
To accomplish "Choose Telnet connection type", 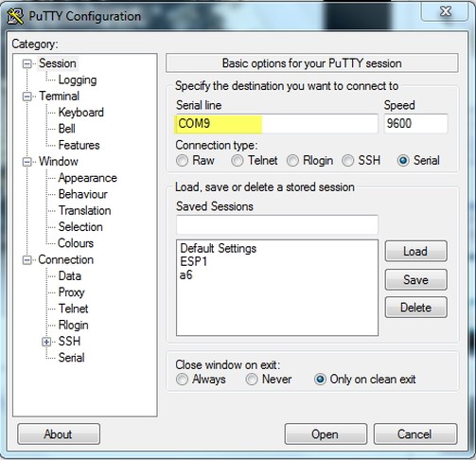I will [x=238, y=161].
